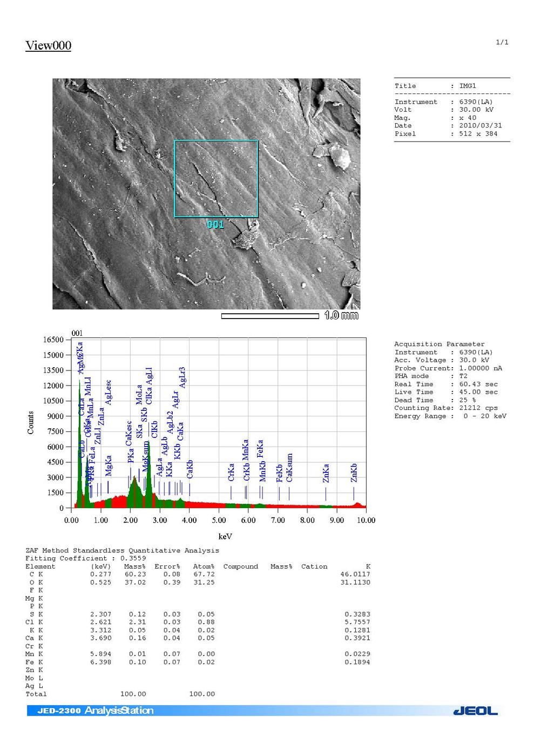Click the keV axis label under spectrum
This screenshot has height=756, width=534.
pos(225,536)
